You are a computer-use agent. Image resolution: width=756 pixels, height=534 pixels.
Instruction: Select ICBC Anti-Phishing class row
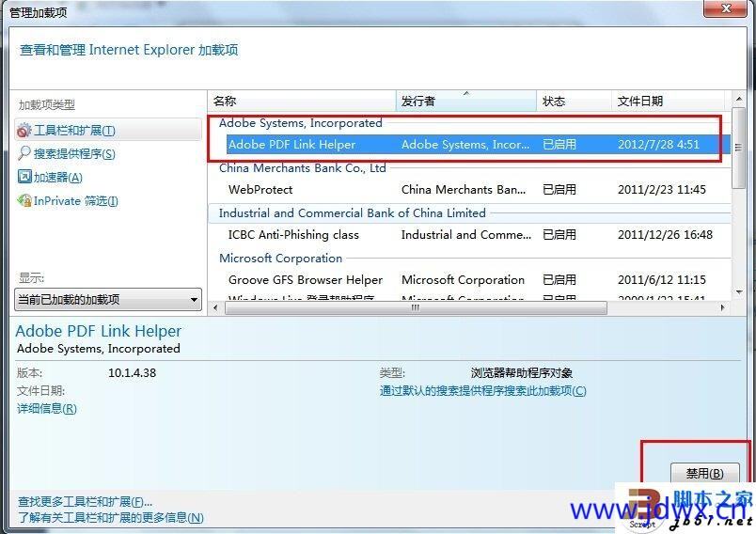point(479,235)
